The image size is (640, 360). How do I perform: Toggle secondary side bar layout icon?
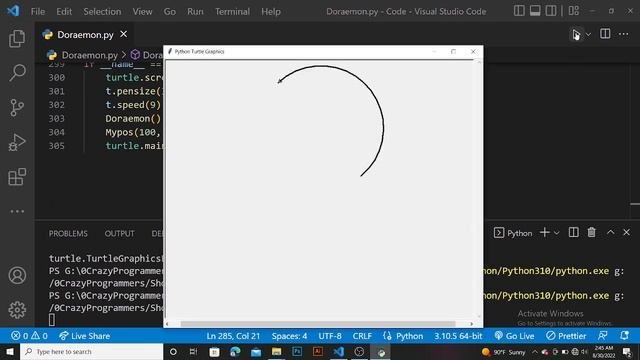coord(551,11)
